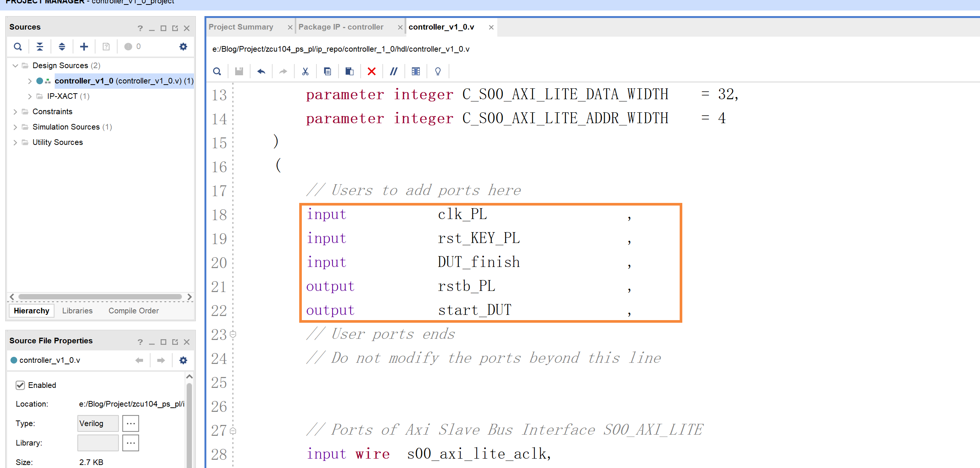
Task: Expand all sources in hierarchy
Action: click(x=62, y=46)
